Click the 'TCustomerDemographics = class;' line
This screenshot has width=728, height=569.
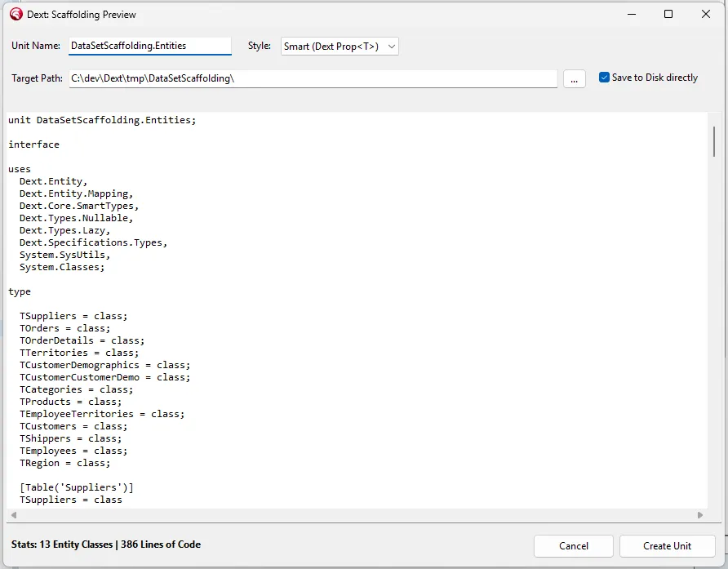point(105,365)
